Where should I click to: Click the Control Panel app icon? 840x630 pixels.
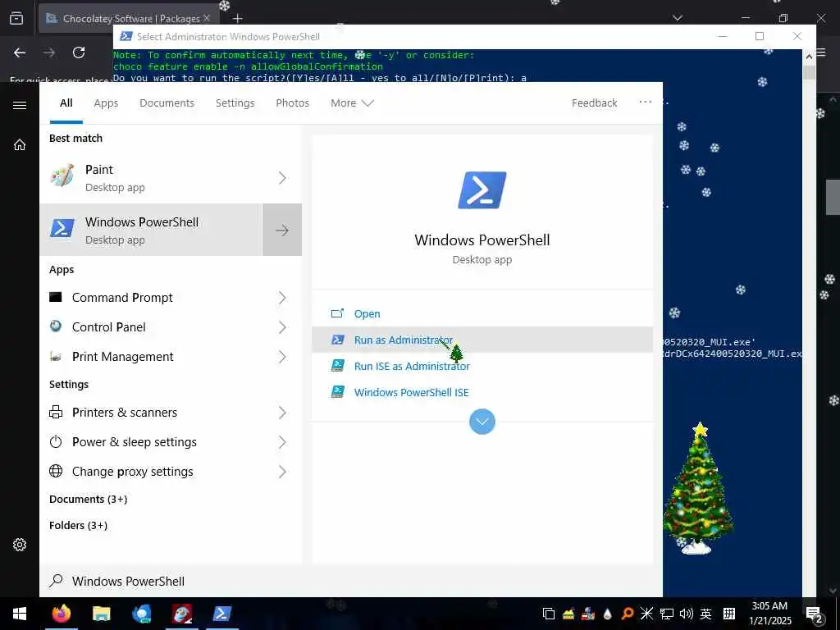pos(56,326)
